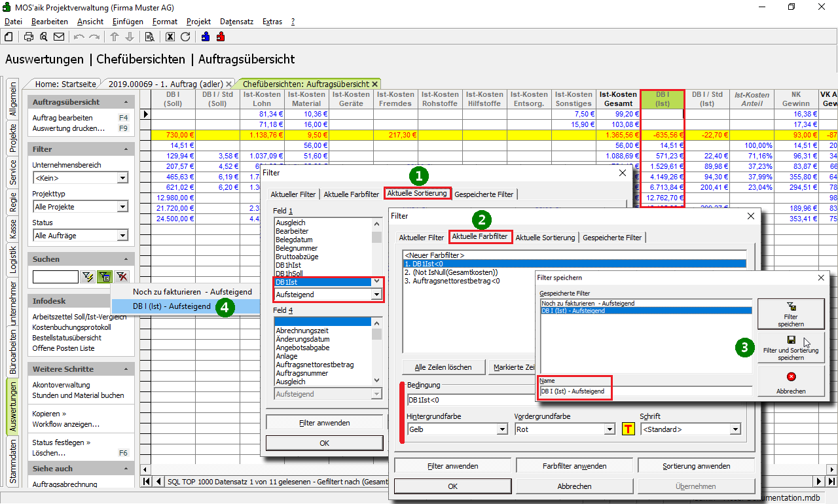Click the Farbfilter anwenden button
This screenshot has height=504, width=838.
click(574, 466)
